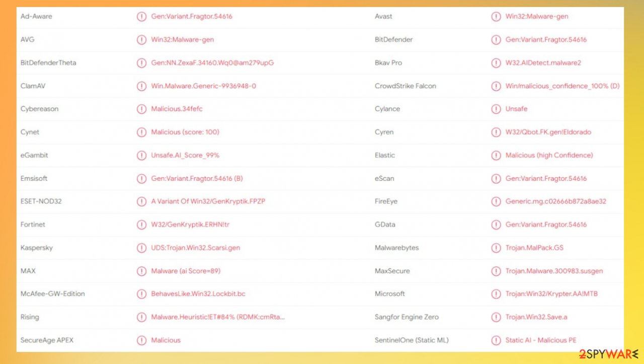This screenshot has width=644, height=364.
Task: Click the alert icon in the SecureAge APEX row
Action: point(142,340)
